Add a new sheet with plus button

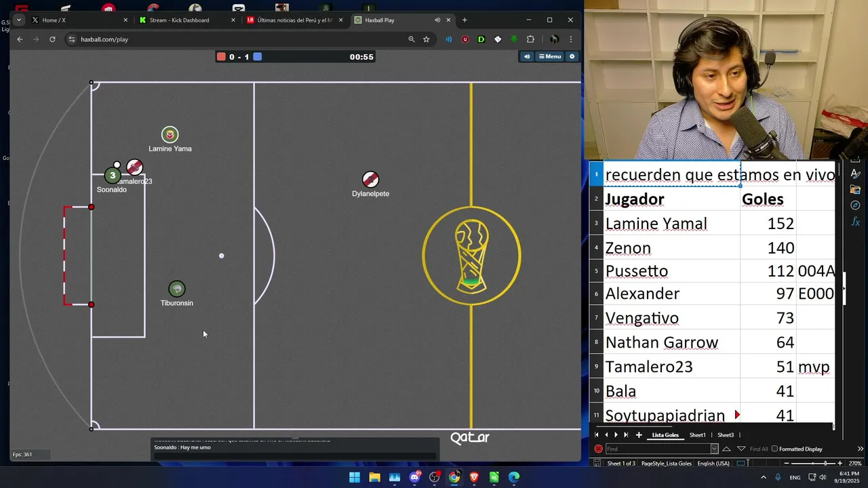pyautogui.click(x=639, y=435)
